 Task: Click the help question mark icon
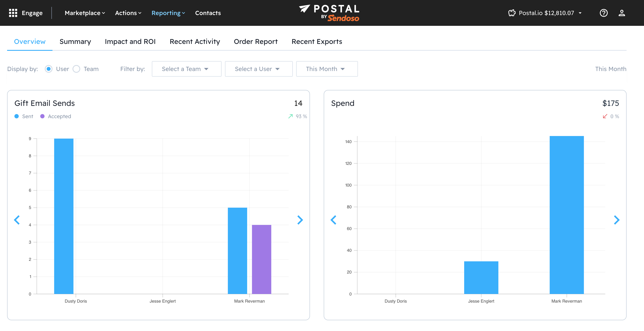point(604,13)
